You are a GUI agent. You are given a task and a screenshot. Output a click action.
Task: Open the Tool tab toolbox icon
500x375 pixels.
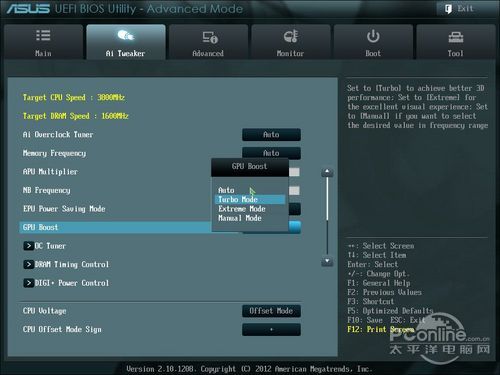point(456,37)
